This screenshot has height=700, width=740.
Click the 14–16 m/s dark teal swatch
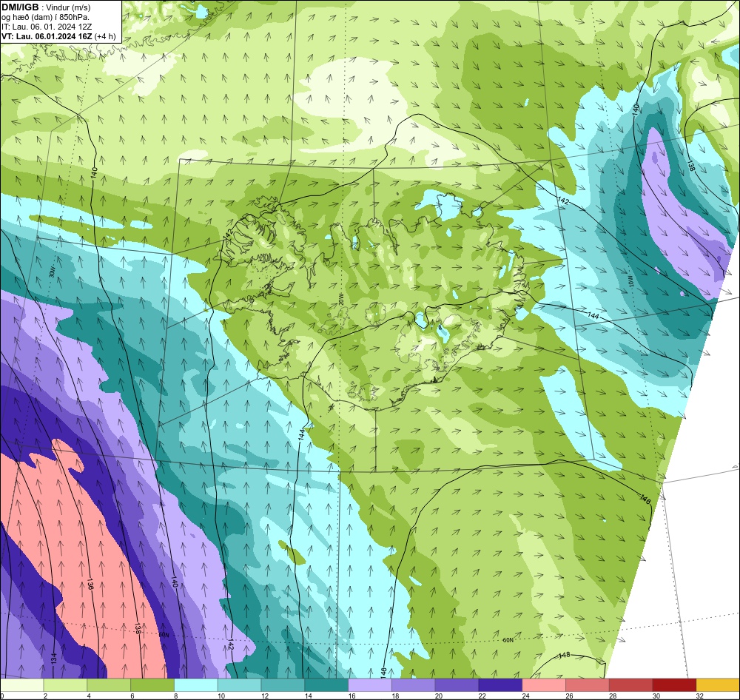pyautogui.click(x=326, y=685)
